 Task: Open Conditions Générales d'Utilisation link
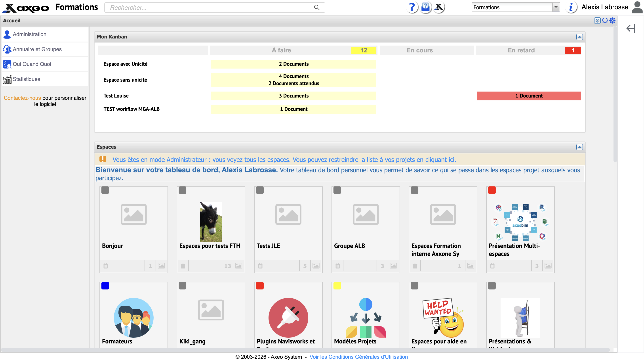(x=358, y=357)
